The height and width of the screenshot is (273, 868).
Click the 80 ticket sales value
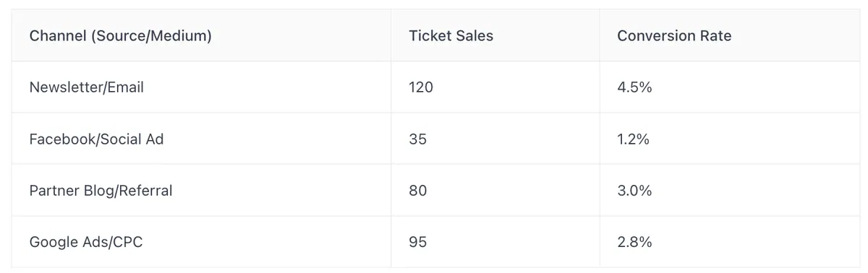pos(418,191)
